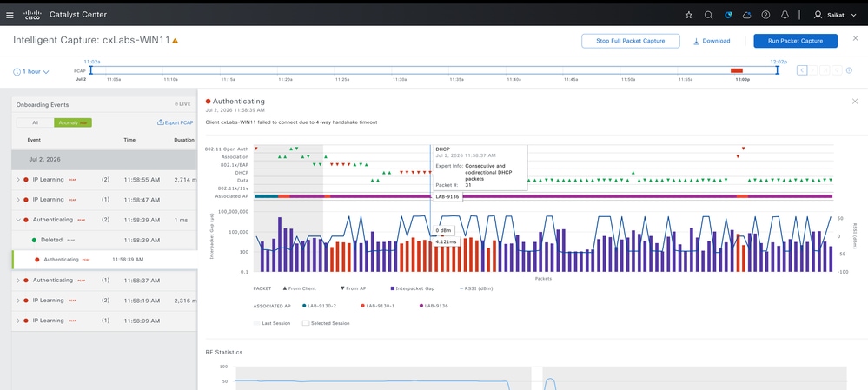
Task: Click the Export PCAP upload icon
Action: 161,122
